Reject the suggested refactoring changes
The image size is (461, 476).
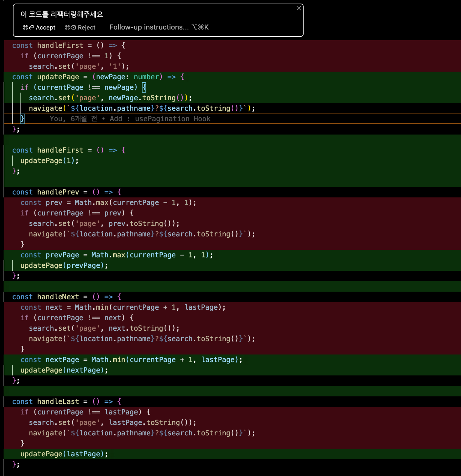click(x=80, y=27)
